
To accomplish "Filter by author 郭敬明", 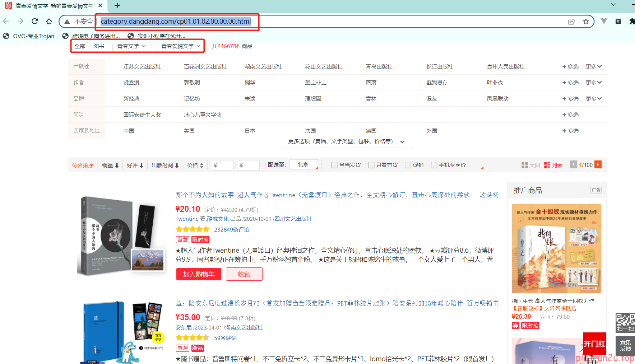I will click(192, 83).
